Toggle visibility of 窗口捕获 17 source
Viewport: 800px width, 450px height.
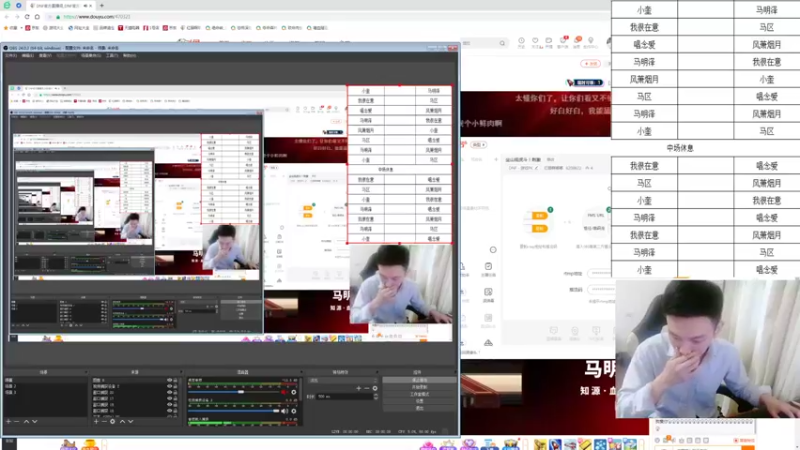(169, 398)
